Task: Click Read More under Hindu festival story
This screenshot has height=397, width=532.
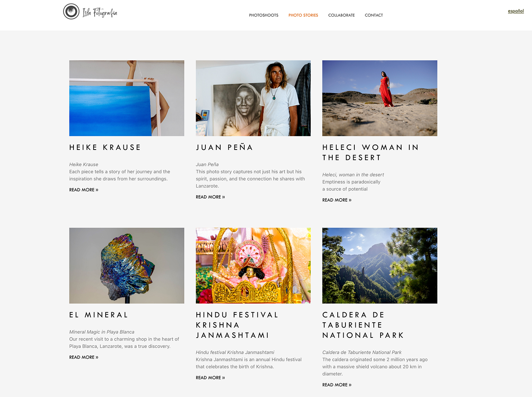Action: [x=210, y=378]
